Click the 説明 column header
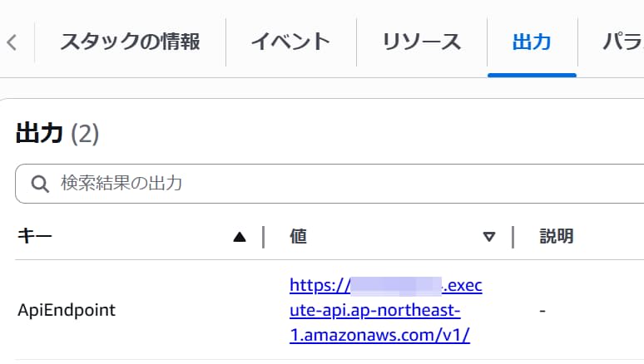Viewport: 644px width, 364px height. pos(557,237)
